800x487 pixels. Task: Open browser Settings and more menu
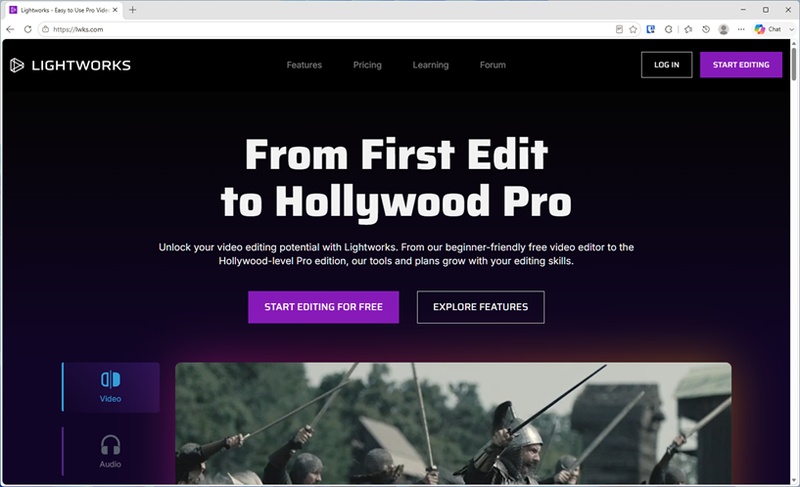[x=741, y=29]
